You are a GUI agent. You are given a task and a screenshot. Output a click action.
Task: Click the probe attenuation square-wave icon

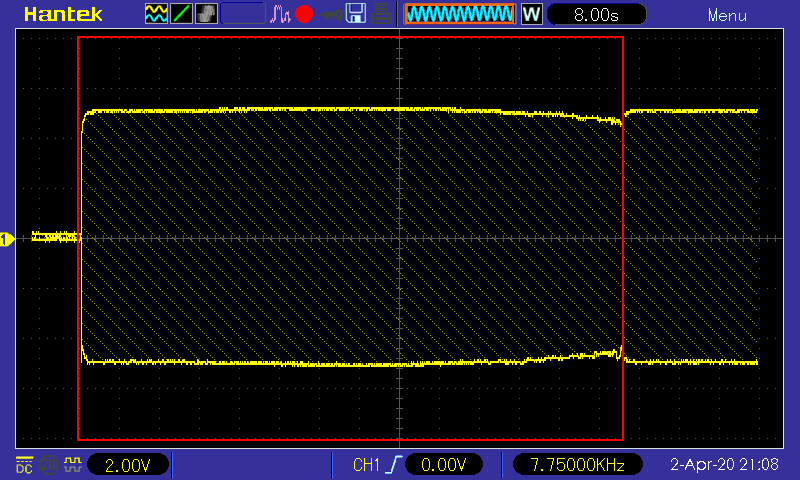(x=73, y=464)
